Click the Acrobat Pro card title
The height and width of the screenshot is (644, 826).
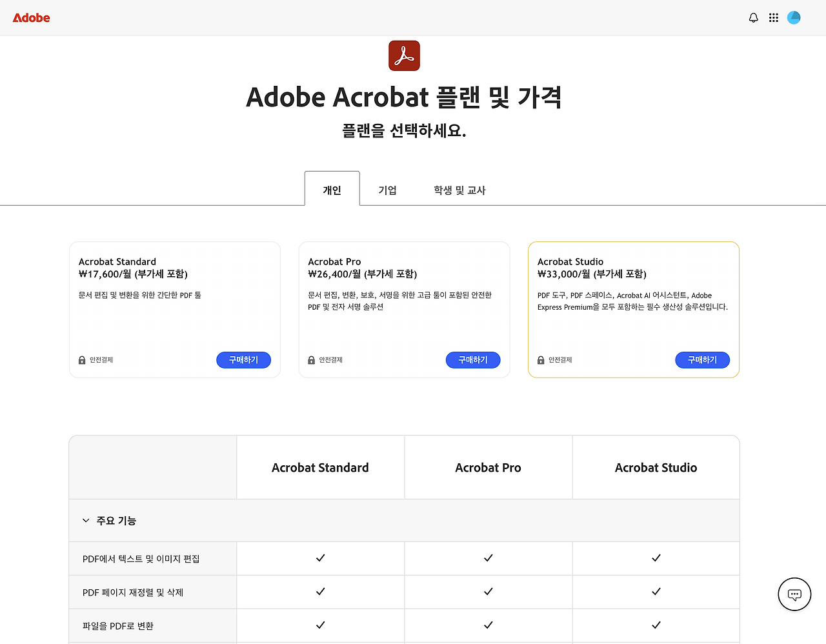click(x=334, y=261)
